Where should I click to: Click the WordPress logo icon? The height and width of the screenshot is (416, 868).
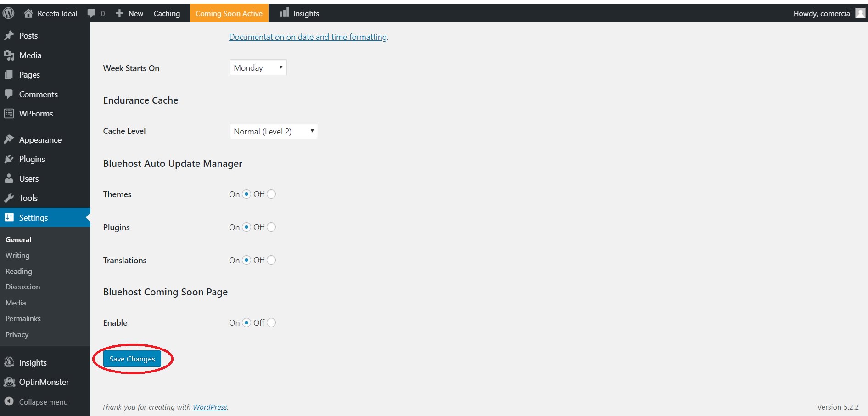[x=8, y=13]
